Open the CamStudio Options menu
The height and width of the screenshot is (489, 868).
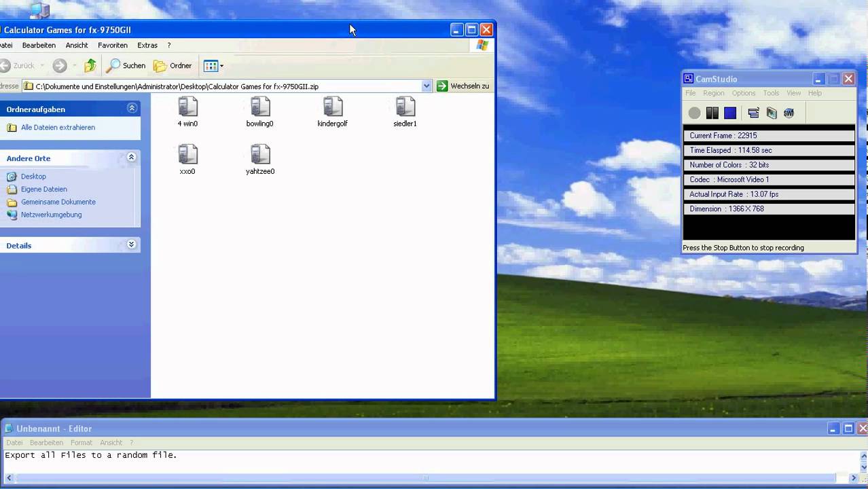pos(744,93)
